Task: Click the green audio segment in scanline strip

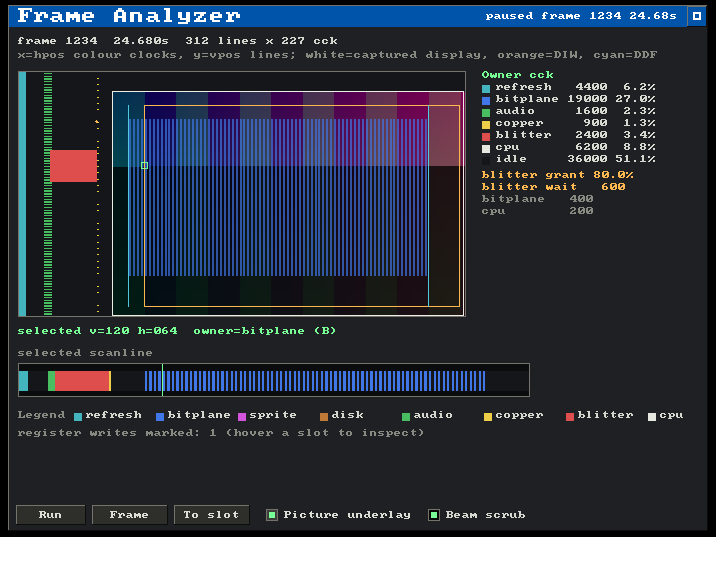Action: [52, 381]
